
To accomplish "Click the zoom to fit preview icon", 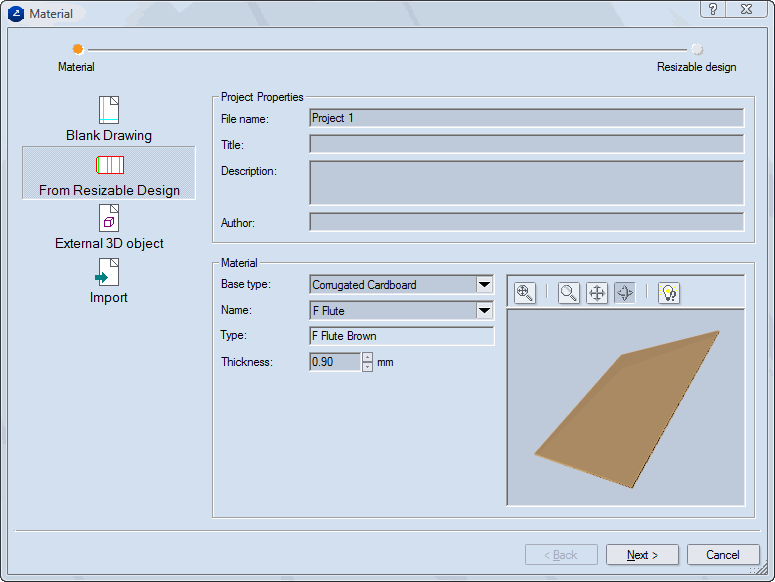I will [x=524, y=293].
